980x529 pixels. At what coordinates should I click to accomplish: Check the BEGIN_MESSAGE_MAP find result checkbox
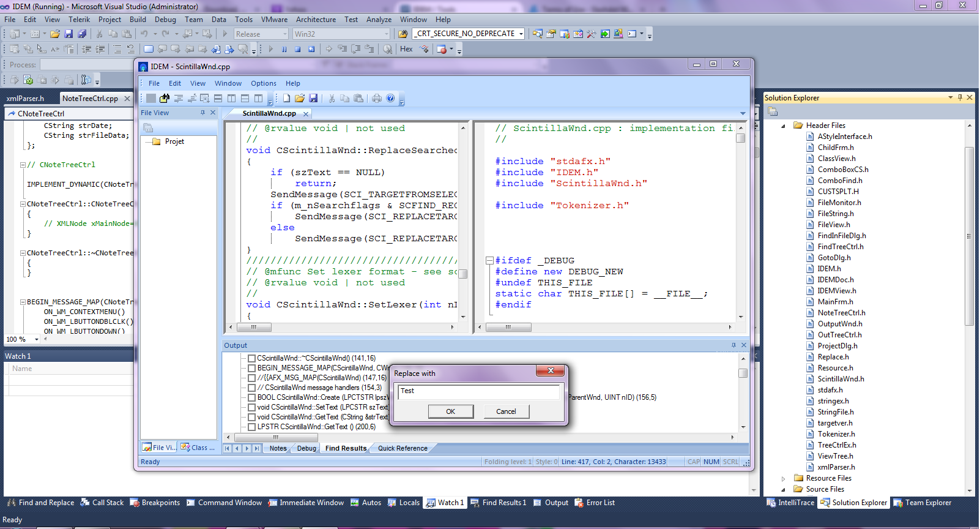point(251,368)
